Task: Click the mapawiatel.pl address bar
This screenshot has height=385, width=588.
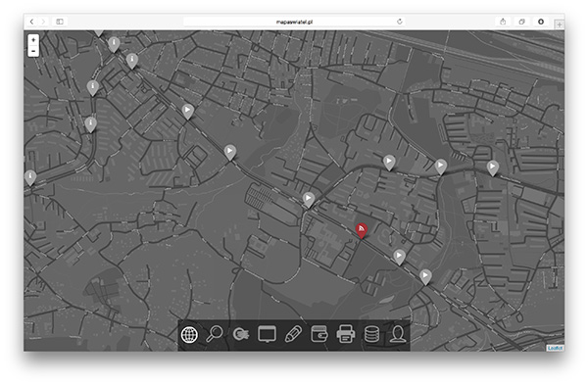Action: [294, 22]
